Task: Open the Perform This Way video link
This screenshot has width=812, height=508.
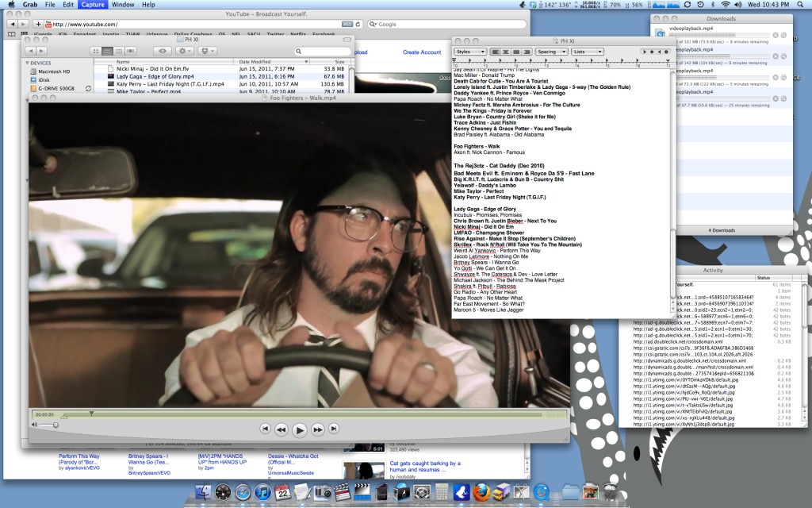Action: pyautogui.click(x=79, y=460)
